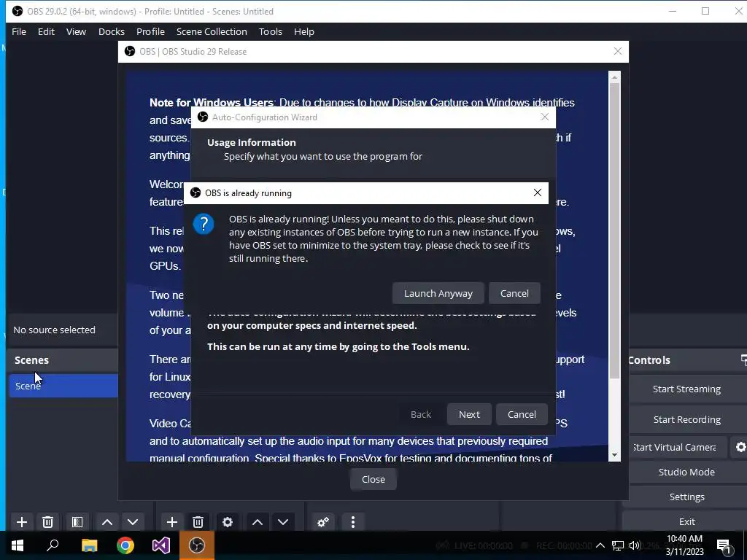Open the Windows Start menu
Viewport: 747px width, 560px height.
(18, 545)
